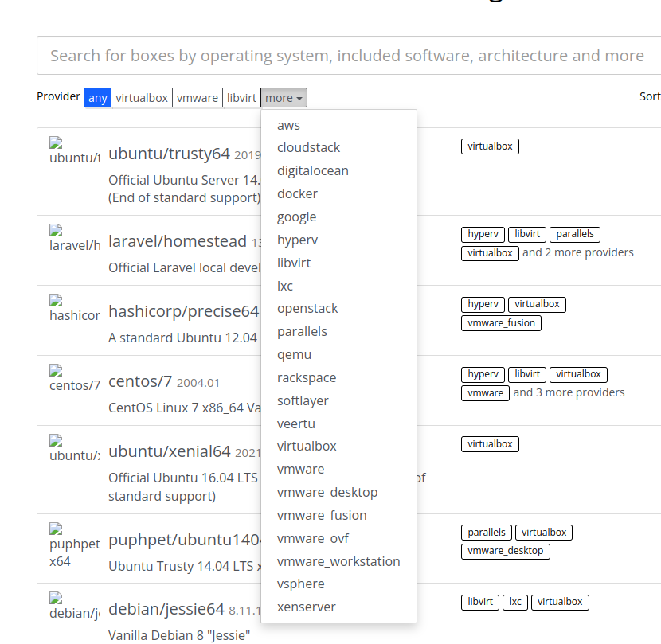Click virtualbox badge on ubuntu/trusty64 row

[490, 146]
